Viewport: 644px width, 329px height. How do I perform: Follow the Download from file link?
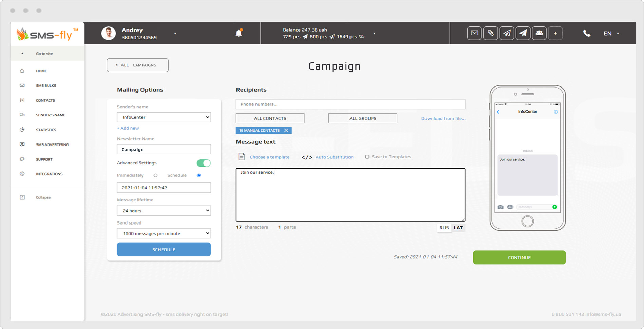[x=443, y=118]
